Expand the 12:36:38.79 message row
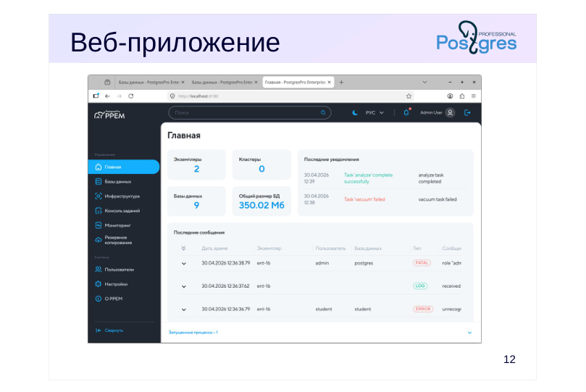This screenshot has width=586, height=392. pyautogui.click(x=184, y=264)
